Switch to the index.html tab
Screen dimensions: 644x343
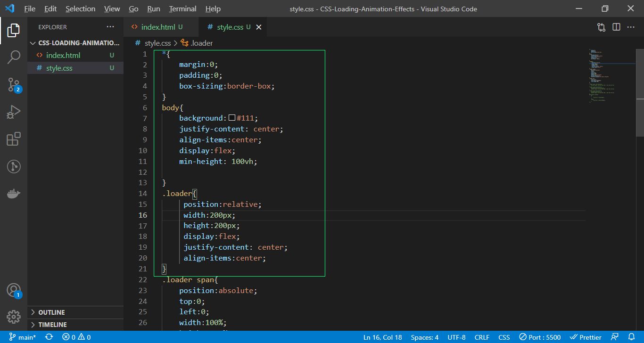point(161,27)
